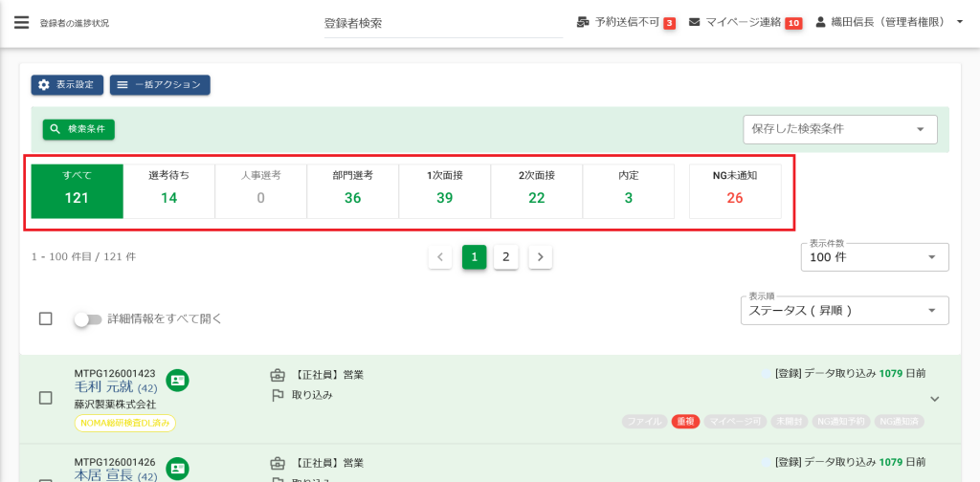Click the user account icon for 織田信長
Viewport: 980px width, 482px height.
point(820,22)
